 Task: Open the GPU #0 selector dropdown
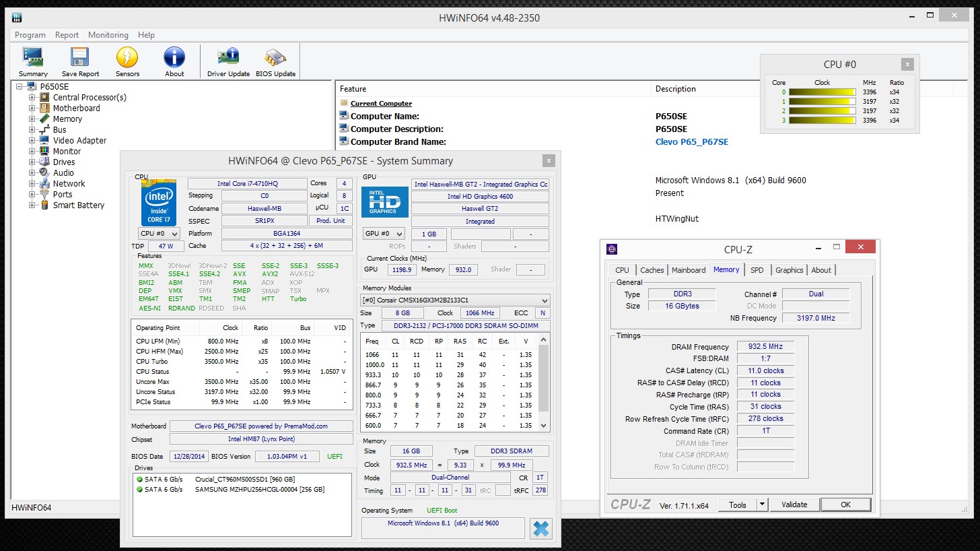point(384,234)
